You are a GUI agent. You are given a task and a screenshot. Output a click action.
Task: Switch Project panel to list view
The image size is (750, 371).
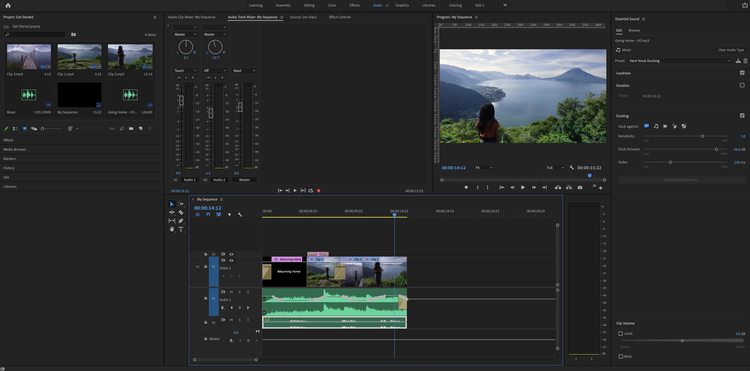pyautogui.click(x=15, y=129)
